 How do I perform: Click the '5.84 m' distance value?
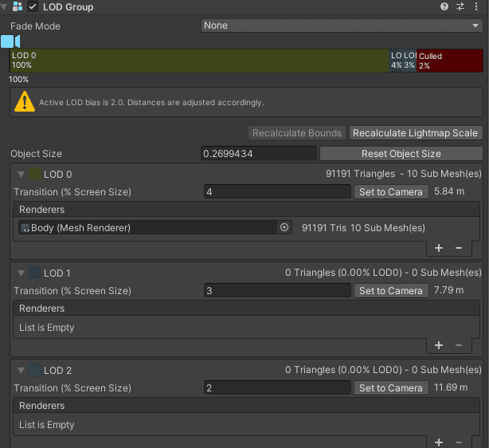(x=449, y=191)
